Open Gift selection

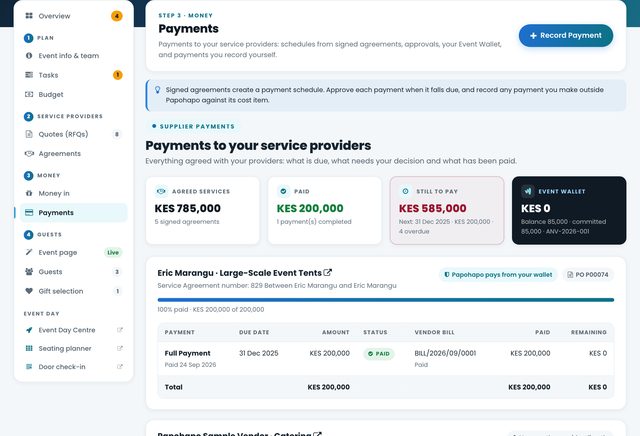(x=73, y=291)
